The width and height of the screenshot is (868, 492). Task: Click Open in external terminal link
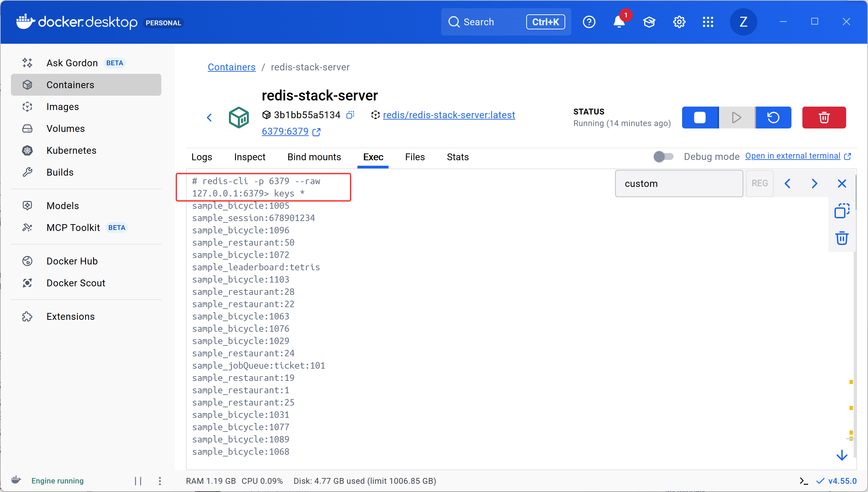pyautogui.click(x=793, y=156)
